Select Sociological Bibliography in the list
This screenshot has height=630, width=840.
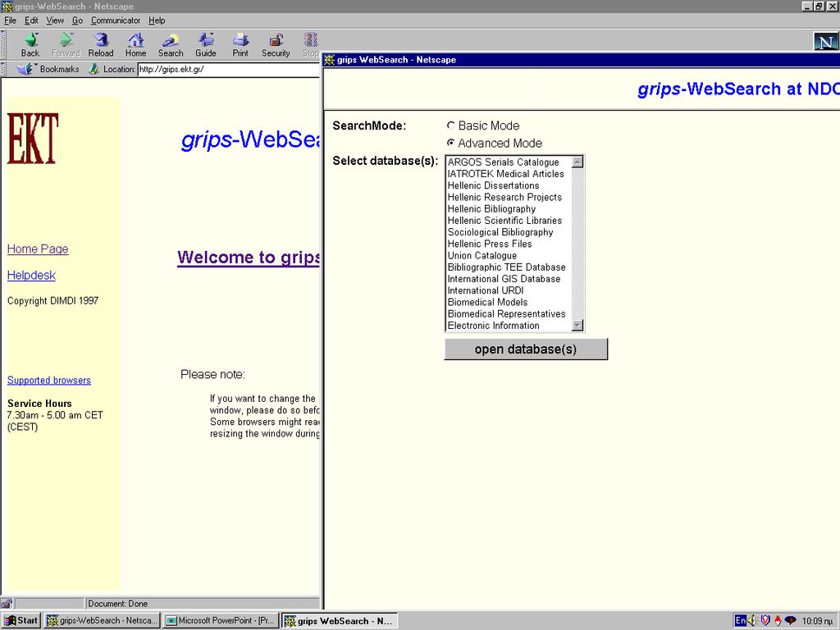tap(500, 232)
